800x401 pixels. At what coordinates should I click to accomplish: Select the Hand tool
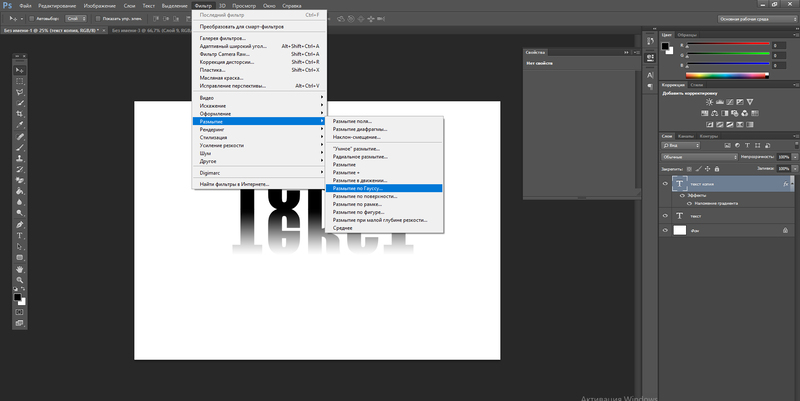pyautogui.click(x=18, y=269)
